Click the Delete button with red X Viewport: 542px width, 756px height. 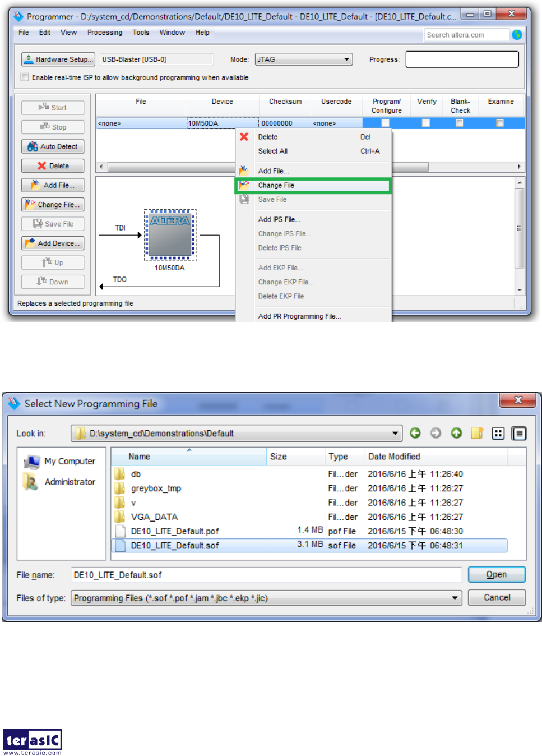(x=53, y=166)
